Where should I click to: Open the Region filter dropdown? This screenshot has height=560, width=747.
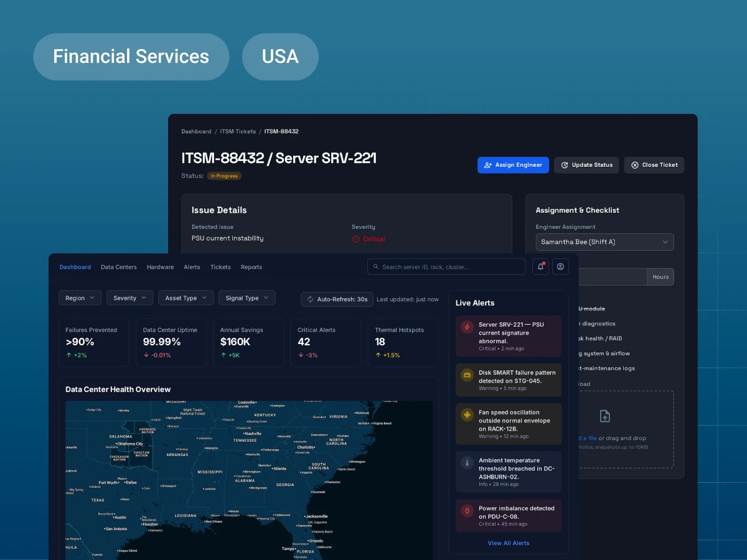(x=79, y=297)
